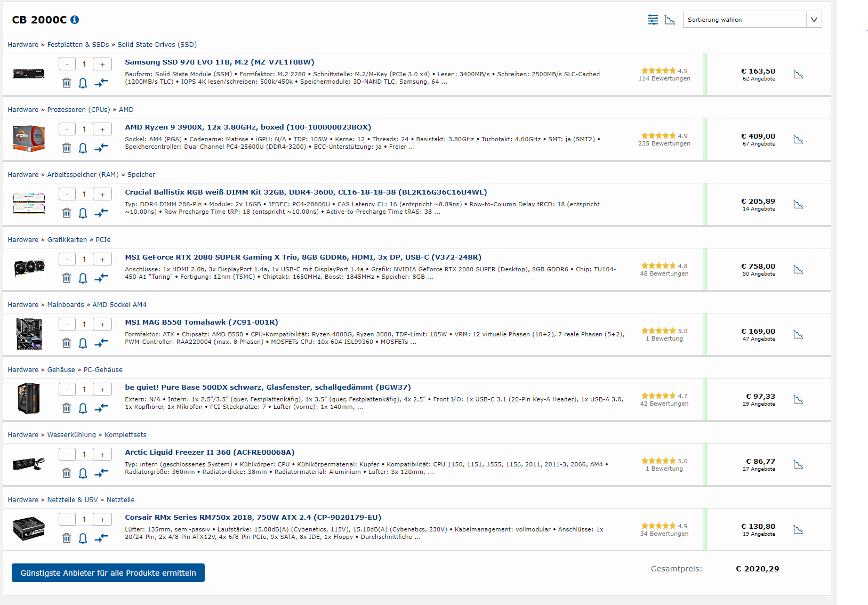Viewport: 868px width, 605px height.
Task: Show price history chart icon beside sorting
Action: coord(670,20)
